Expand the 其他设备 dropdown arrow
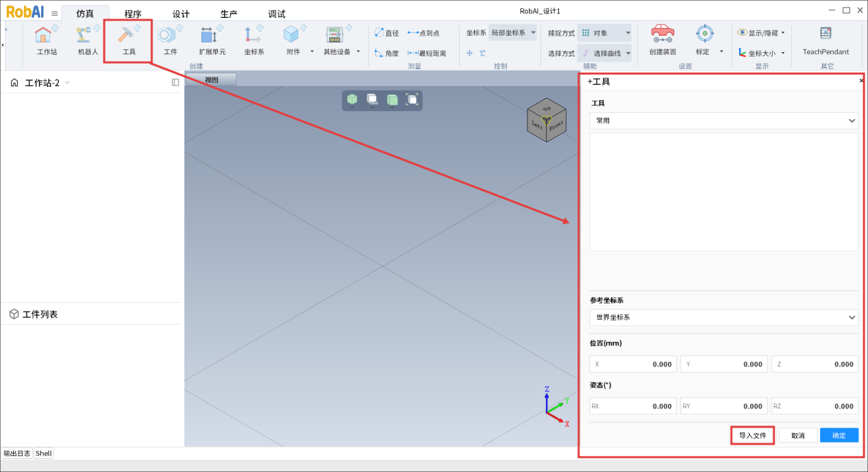The image size is (868, 472). point(358,51)
